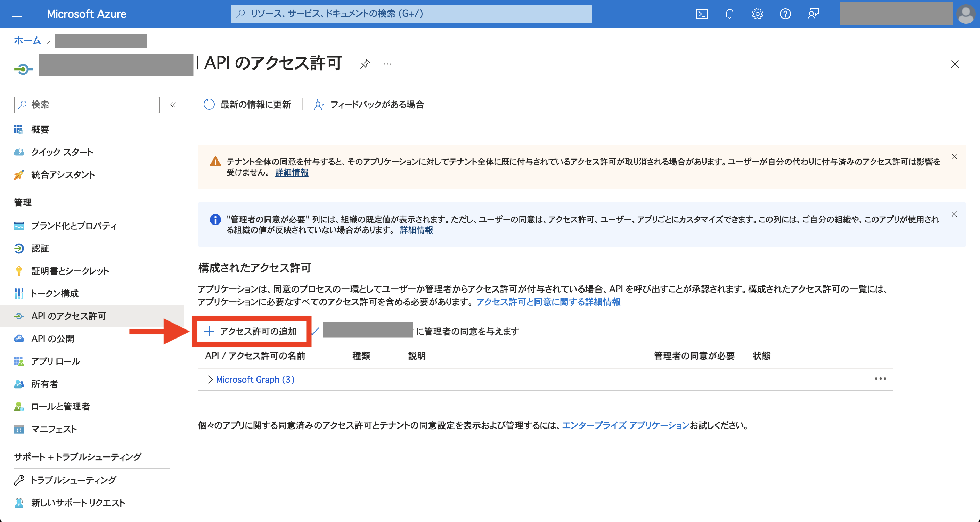Click the global resource search box

coord(411,14)
